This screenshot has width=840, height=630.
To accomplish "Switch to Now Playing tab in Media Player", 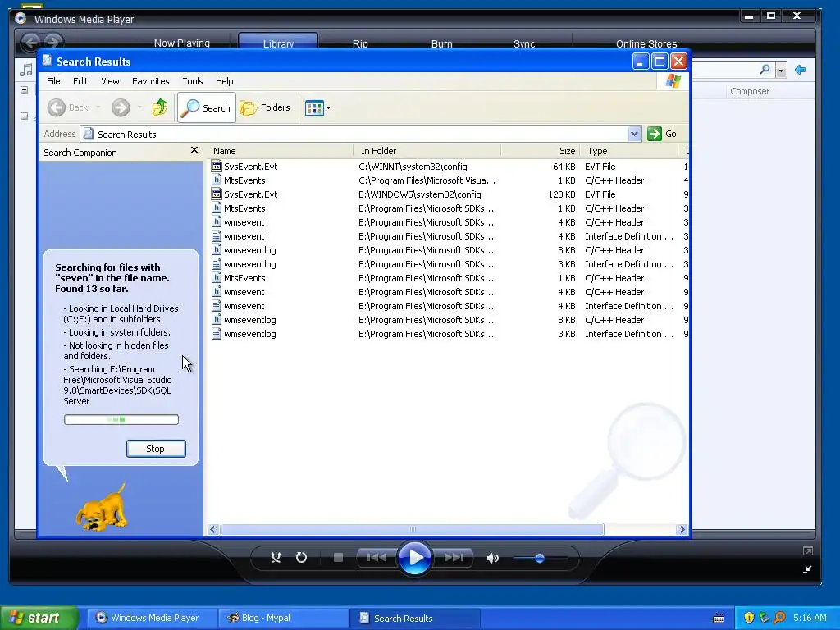I will coord(181,43).
